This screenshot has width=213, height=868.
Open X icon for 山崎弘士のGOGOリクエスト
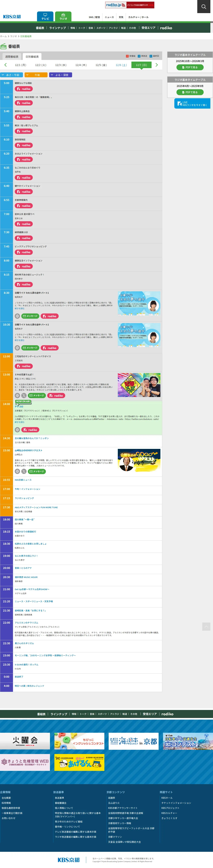(x=24, y=471)
